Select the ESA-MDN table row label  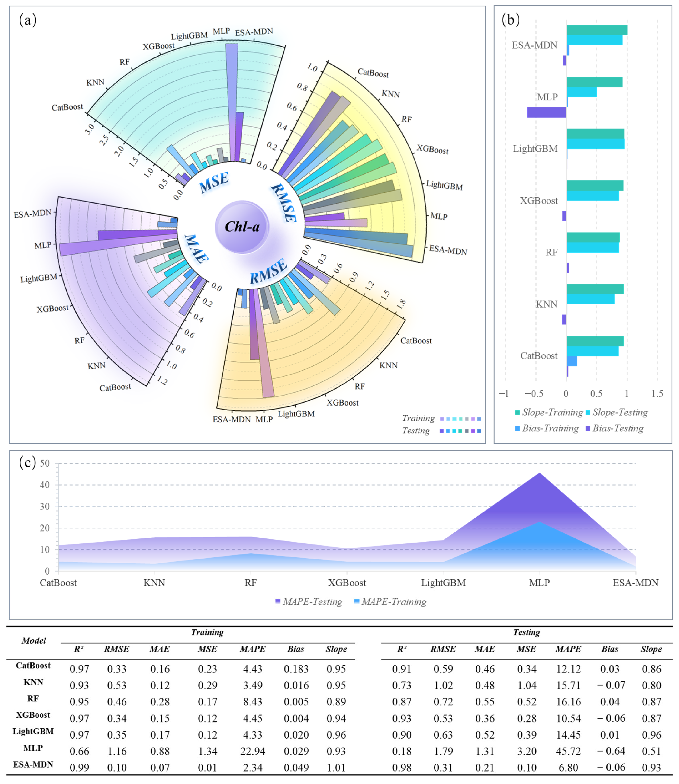[x=33, y=765]
